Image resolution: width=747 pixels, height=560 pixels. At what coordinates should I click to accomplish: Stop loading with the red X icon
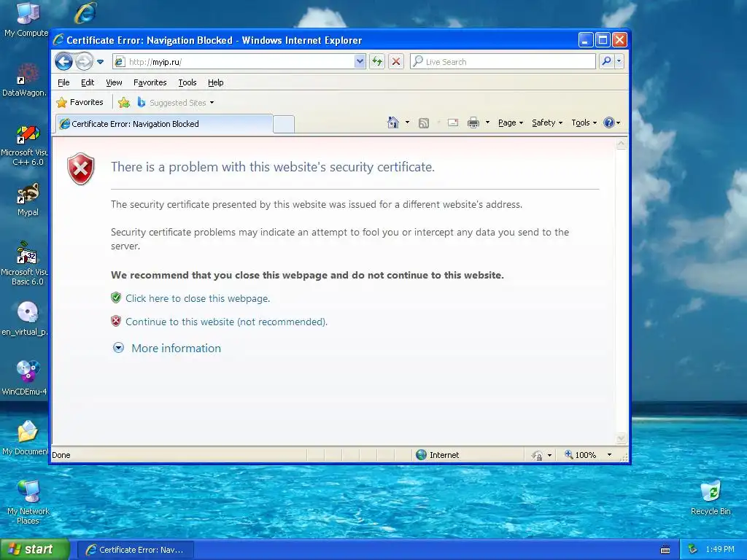396,61
